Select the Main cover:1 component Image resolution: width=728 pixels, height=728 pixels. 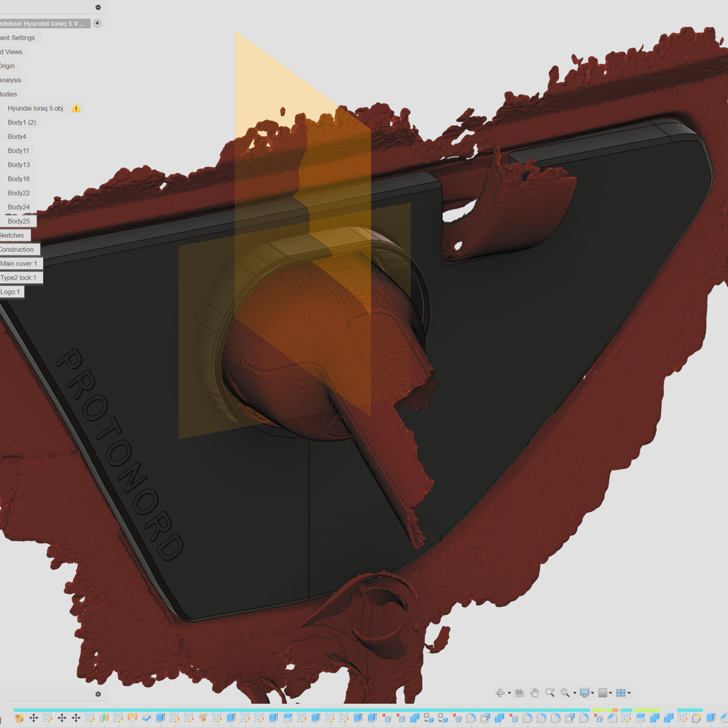[19, 264]
